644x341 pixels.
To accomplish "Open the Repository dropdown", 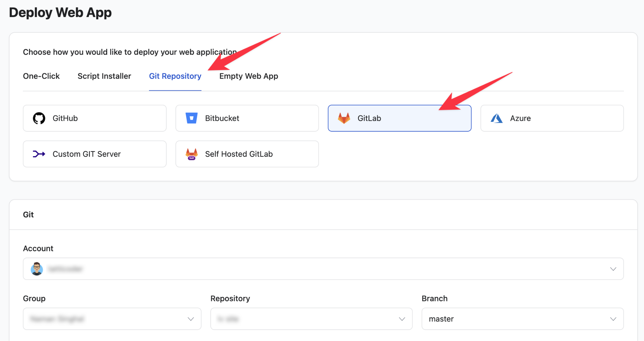I will point(311,319).
